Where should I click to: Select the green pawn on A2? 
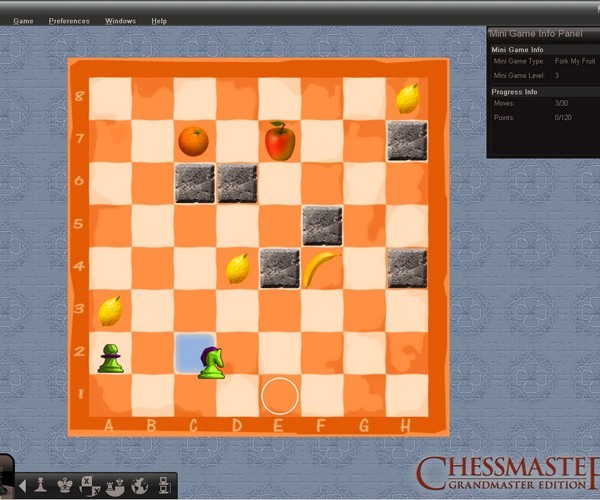click(110, 357)
